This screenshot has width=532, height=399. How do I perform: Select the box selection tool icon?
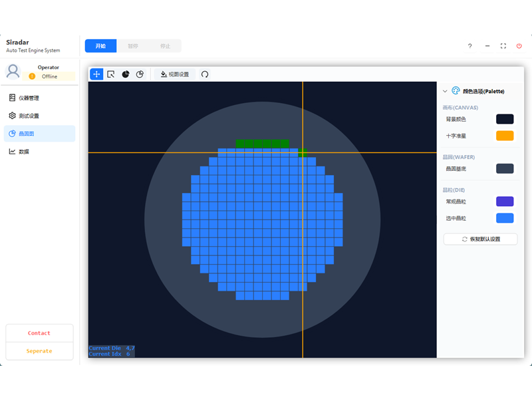click(111, 74)
